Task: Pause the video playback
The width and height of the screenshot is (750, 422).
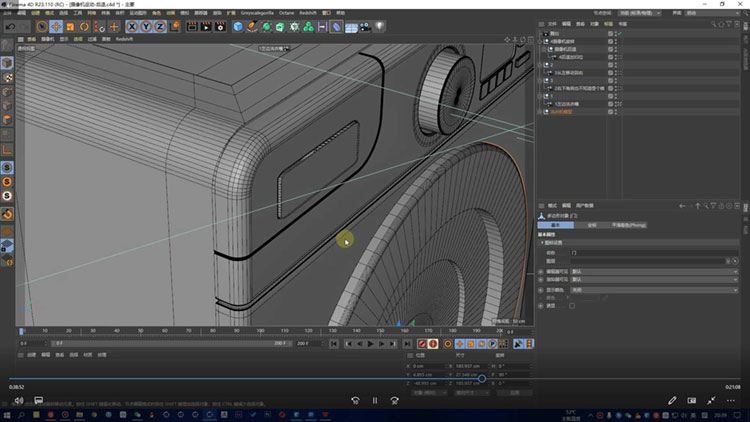Action: (375, 400)
